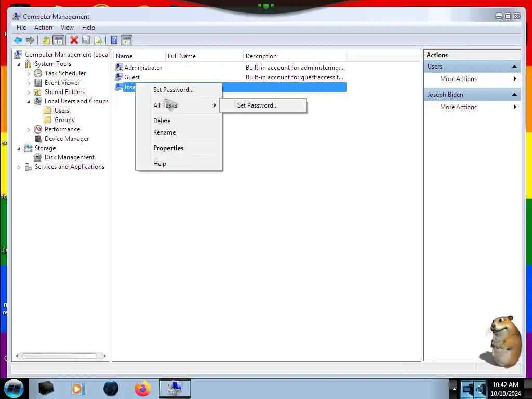Image resolution: width=532 pixels, height=399 pixels.
Task: Click Computer Management taskbar button
Action: point(175,389)
